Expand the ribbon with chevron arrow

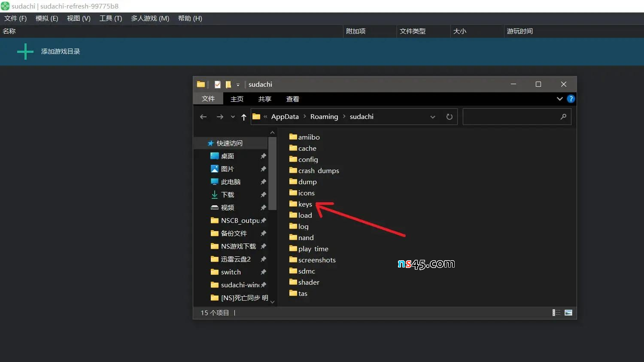pyautogui.click(x=559, y=99)
